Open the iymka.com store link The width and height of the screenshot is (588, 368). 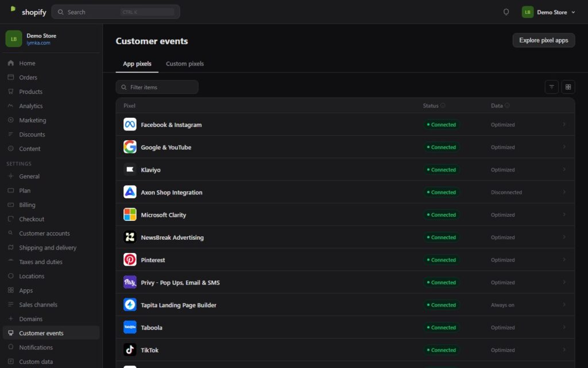(x=38, y=43)
